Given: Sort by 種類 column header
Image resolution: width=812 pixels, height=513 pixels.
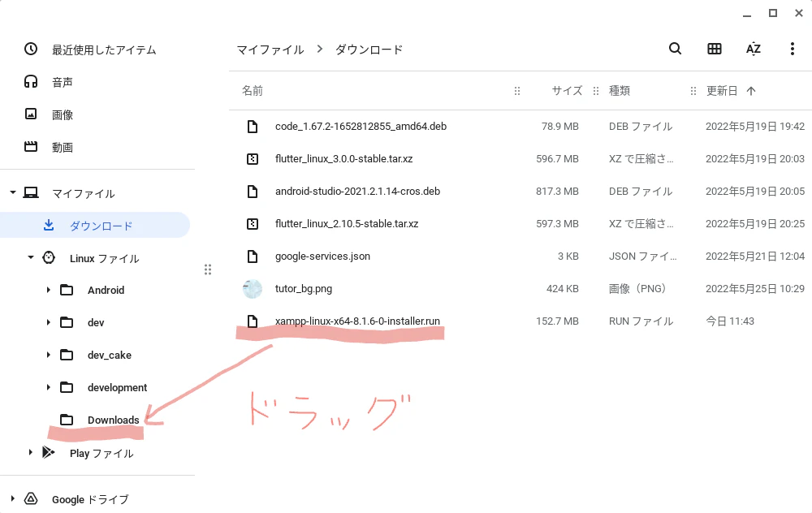Looking at the screenshot, I should click(620, 91).
